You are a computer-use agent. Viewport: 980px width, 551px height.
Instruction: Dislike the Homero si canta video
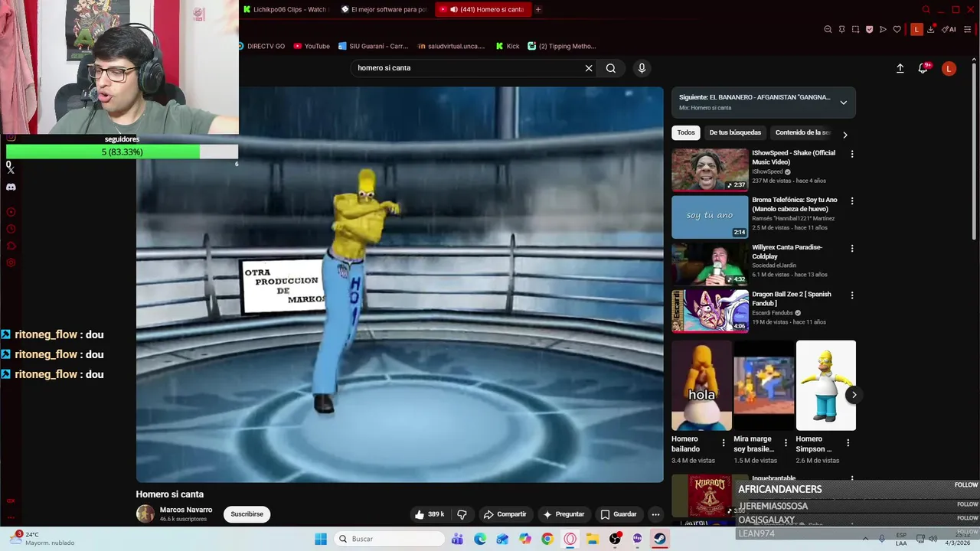(x=462, y=514)
